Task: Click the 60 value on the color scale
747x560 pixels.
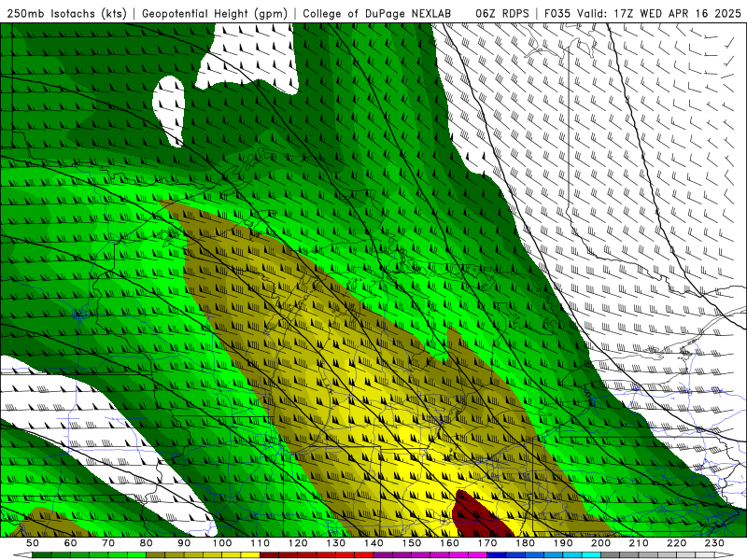Action: (x=71, y=543)
